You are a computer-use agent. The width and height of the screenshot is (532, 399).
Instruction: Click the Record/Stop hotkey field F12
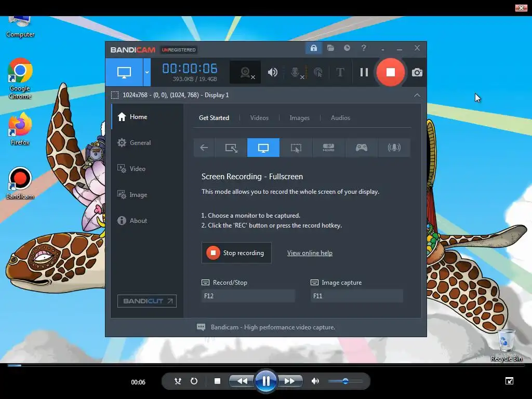(x=248, y=296)
